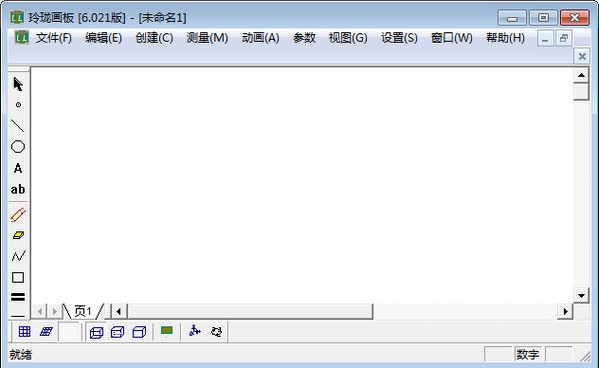Viewport: 599px width, 368px height.
Task: Close the document with the gray X
Action: coord(582,57)
